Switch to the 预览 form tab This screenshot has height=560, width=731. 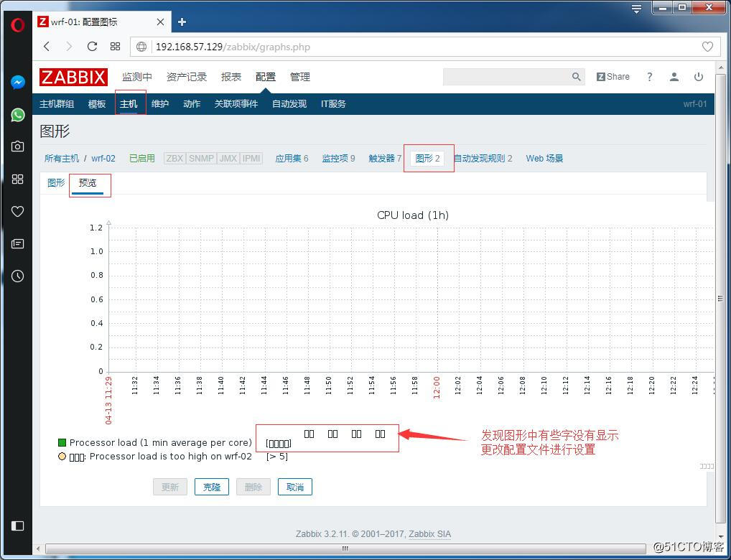[x=88, y=183]
